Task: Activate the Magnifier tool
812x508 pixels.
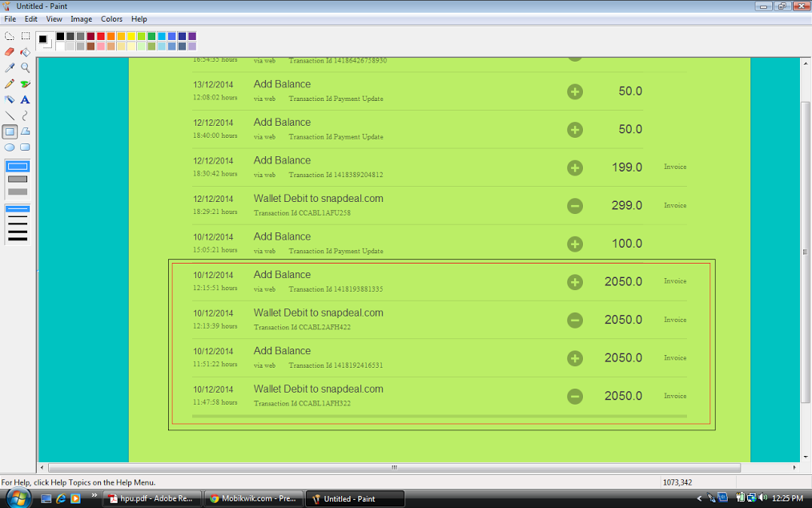Action: 25,68
